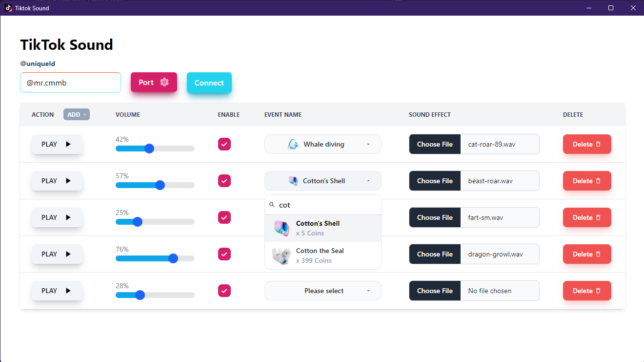This screenshot has width=644, height=362.
Task: Click the Connect button
Action: (x=209, y=83)
